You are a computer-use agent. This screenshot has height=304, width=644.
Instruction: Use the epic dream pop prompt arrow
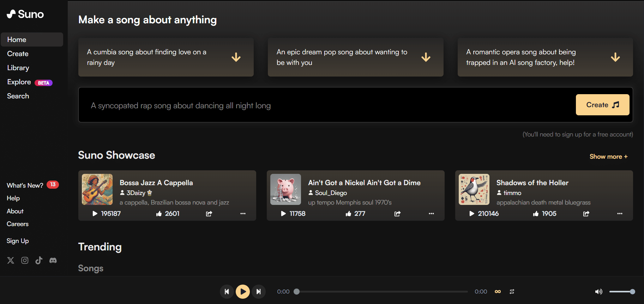tap(426, 57)
